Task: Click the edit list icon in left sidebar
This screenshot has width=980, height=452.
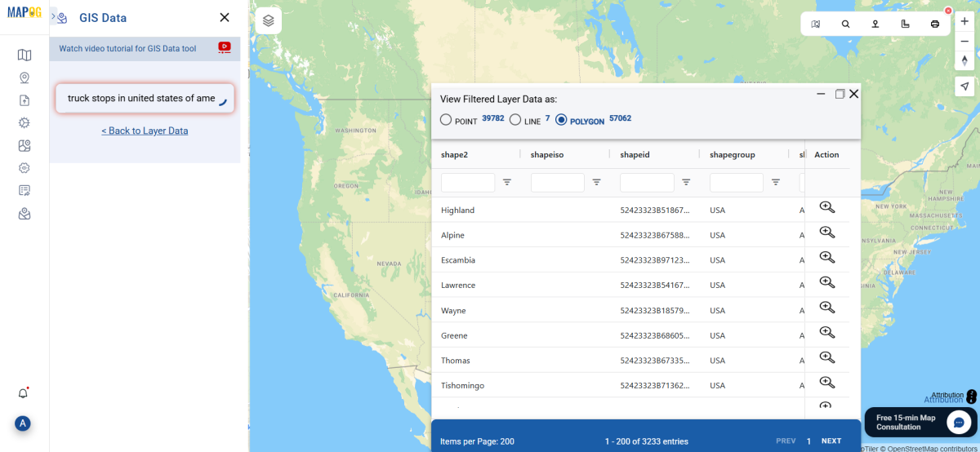Action: tap(24, 191)
